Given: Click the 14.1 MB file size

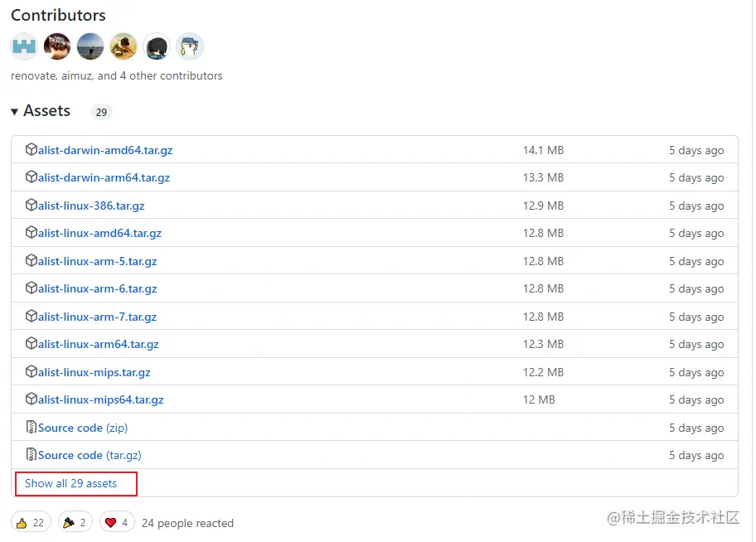Looking at the screenshot, I should (544, 150).
